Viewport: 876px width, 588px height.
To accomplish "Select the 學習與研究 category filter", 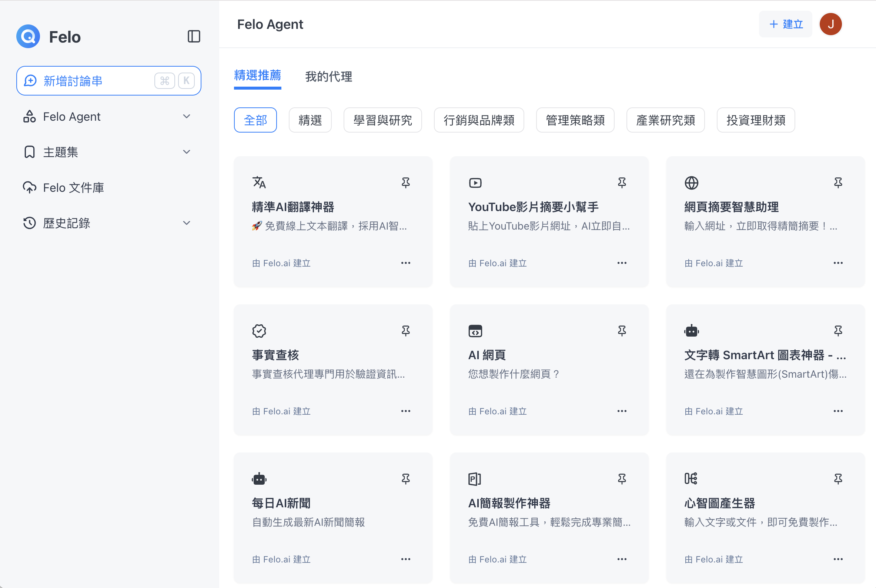I will [x=382, y=120].
